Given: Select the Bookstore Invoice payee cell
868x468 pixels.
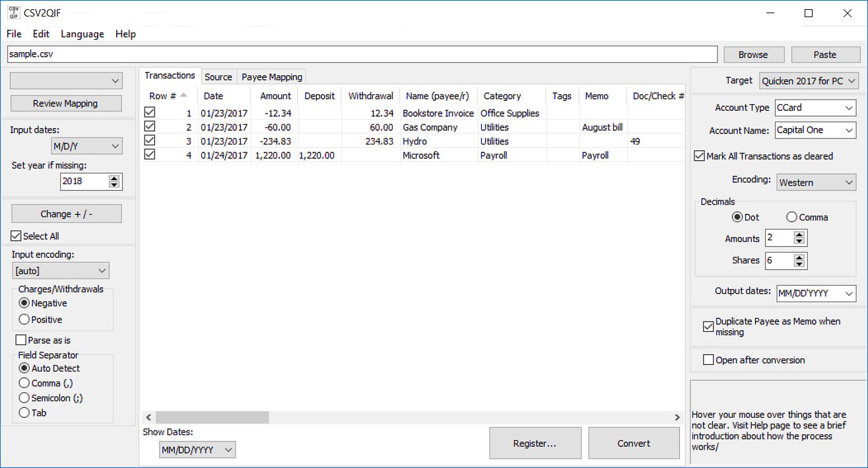Looking at the screenshot, I should click(438, 113).
